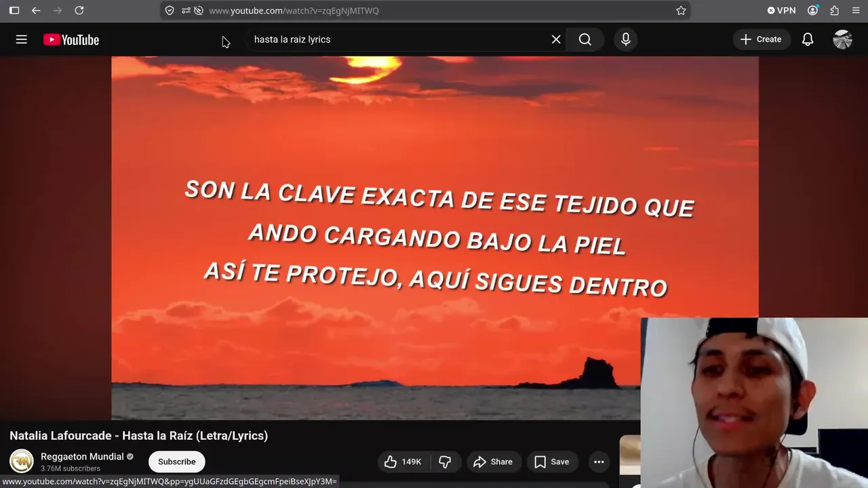Open Reggaeton Mundial channel avatar

[21, 462]
